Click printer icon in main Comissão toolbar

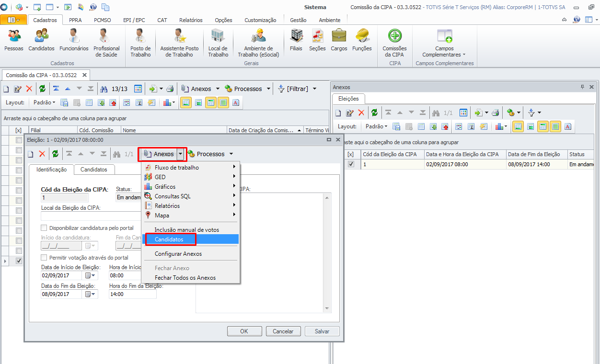(170, 89)
